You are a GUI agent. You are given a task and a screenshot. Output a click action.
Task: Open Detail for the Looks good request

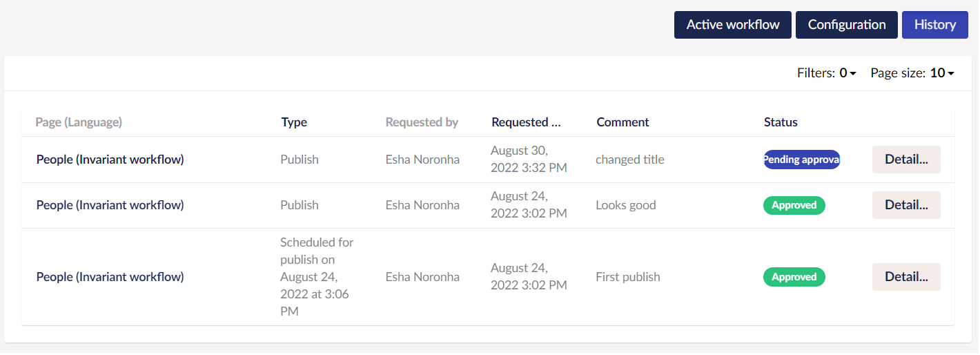click(906, 205)
